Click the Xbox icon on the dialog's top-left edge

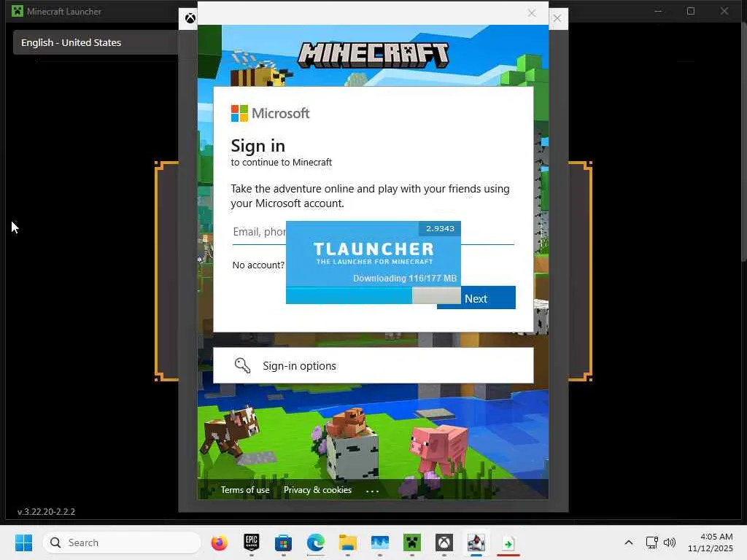(x=190, y=18)
